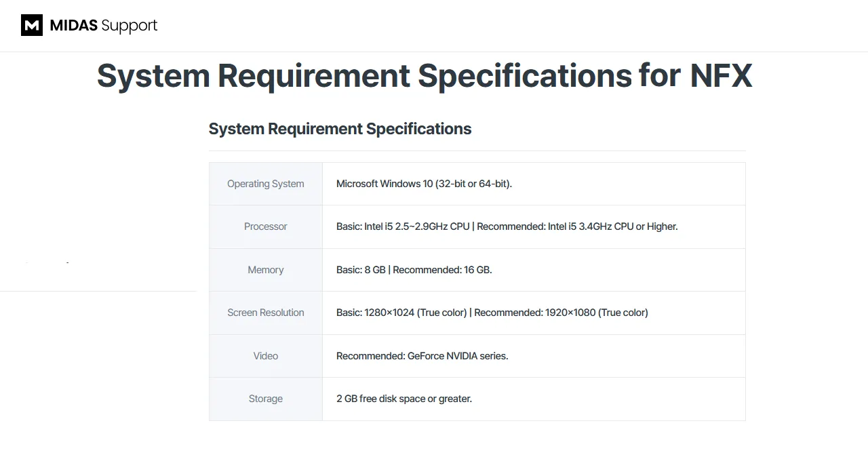
Task: Select the Screen Resolution row label
Action: click(265, 313)
